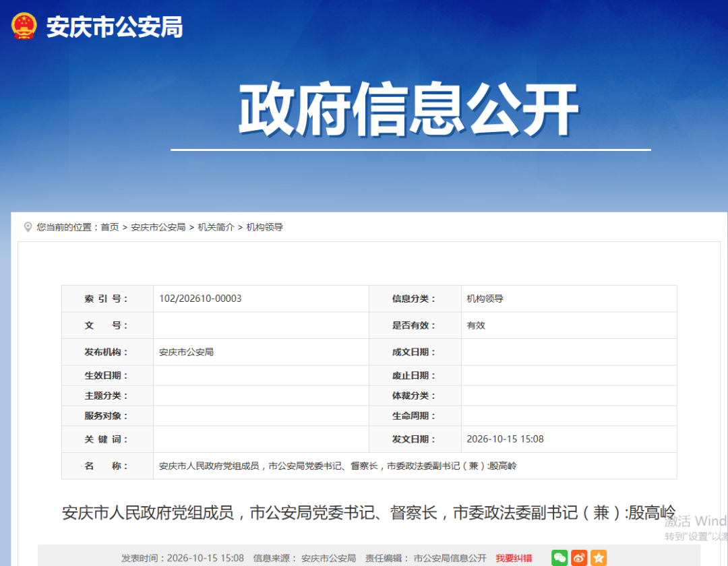Click the 服务对象 label
Screen dimensions: 728x566
click(106, 416)
